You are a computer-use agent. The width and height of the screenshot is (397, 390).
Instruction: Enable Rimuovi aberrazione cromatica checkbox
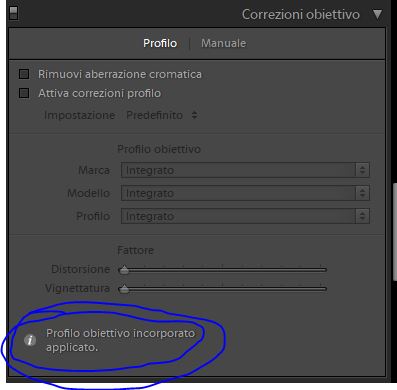click(x=24, y=74)
